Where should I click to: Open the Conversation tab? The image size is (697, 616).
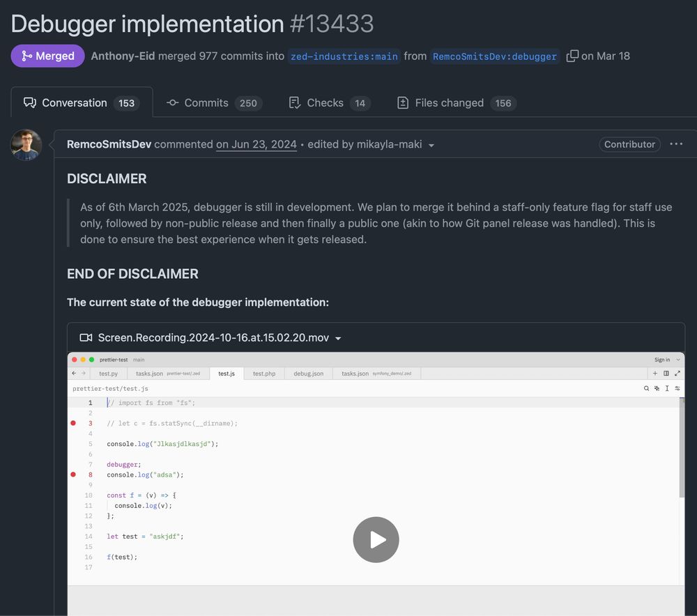coord(82,102)
